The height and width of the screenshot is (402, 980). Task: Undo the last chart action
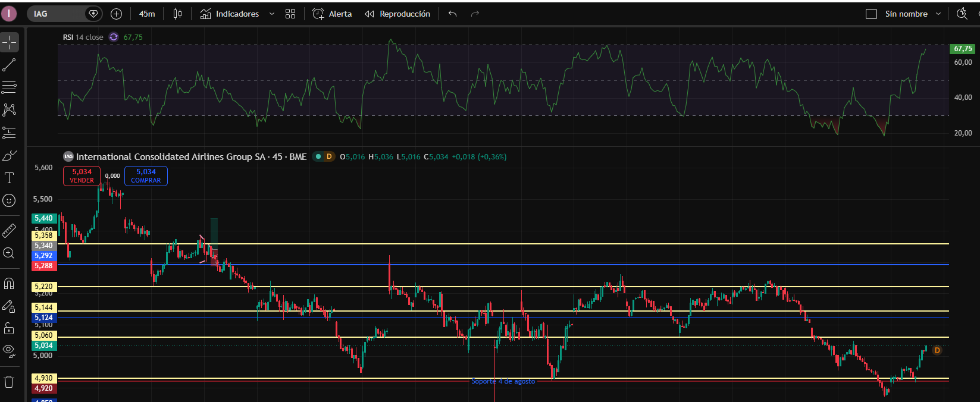(x=453, y=14)
